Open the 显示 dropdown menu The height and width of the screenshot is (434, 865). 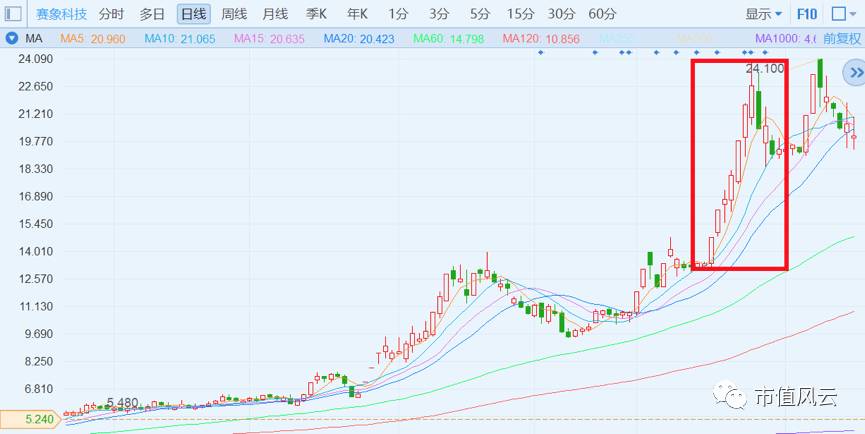pyautogui.click(x=763, y=14)
